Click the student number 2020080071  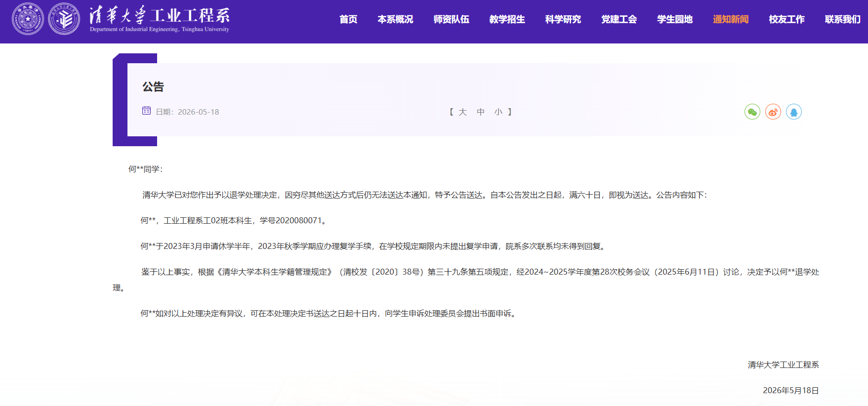298,220
